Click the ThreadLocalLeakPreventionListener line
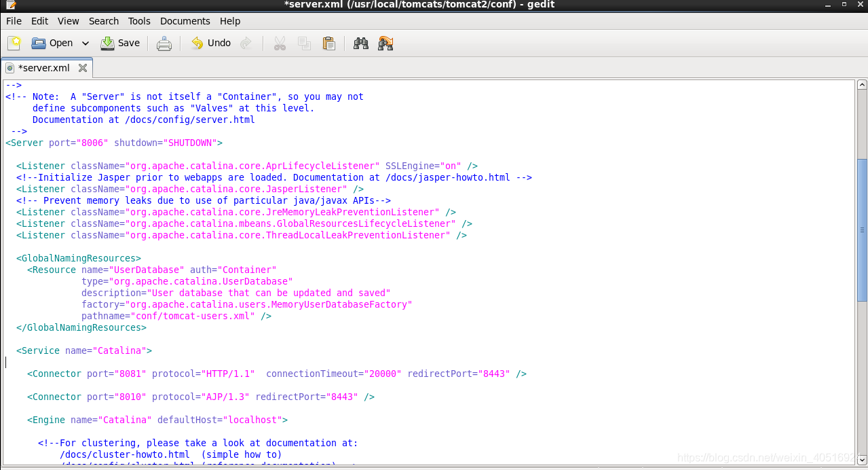This screenshot has width=868, height=470. (242, 235)
